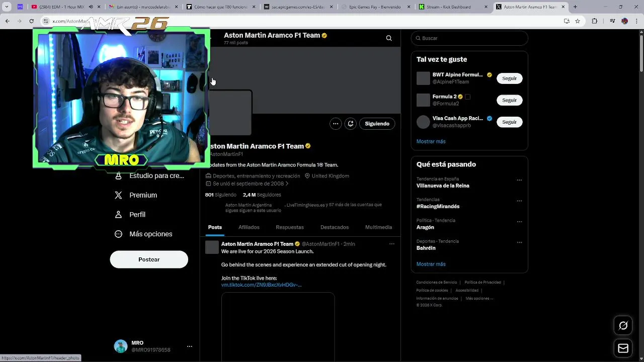The height and width of the screenshot is (362, 644).
Task: Click the notify bell-plus icon beside Siguiendo
Action: 351,124
